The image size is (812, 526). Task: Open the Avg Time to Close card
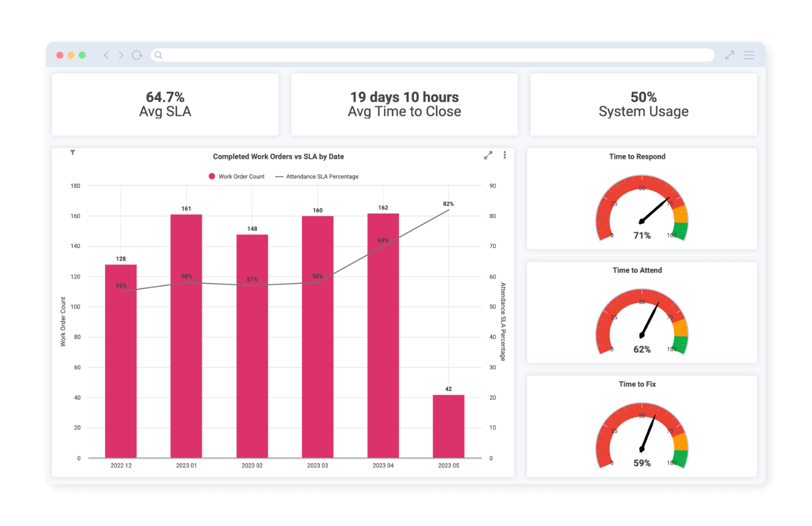pyautogui.click(x=404, y=105)
